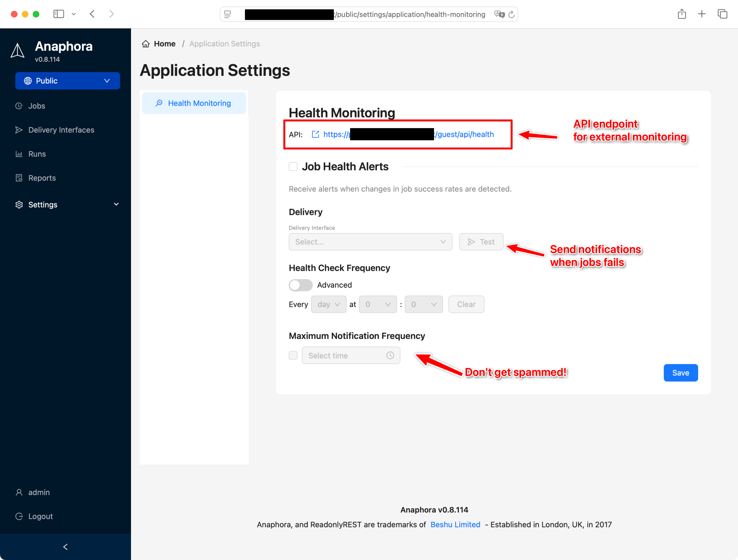Collapse the Public workspace dropdown
The image size is (738, 560).
(x=107, y=81)
